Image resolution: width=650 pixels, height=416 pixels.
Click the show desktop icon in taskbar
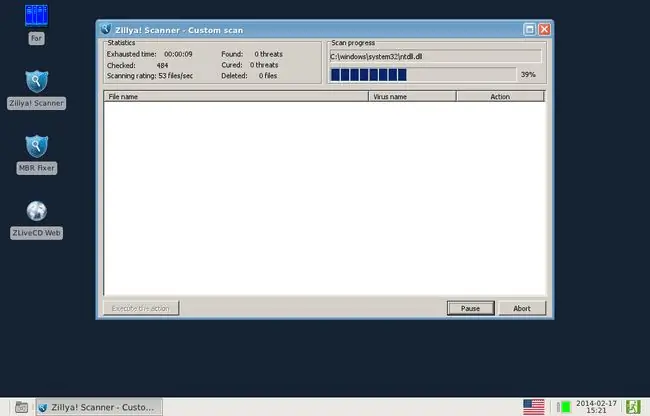pyautogui.click(x=21, y=407)
